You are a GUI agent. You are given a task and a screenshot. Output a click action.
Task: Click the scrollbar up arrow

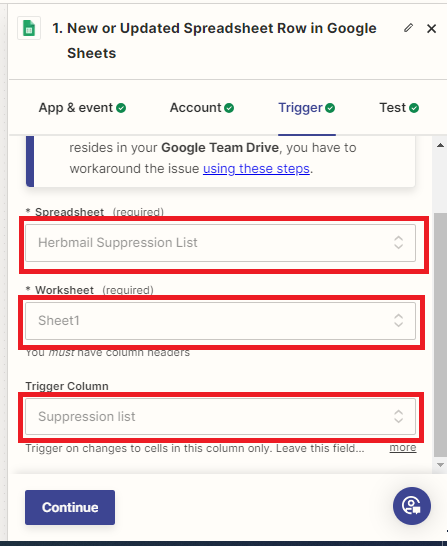pyautogui.click(x=440, y=145)
